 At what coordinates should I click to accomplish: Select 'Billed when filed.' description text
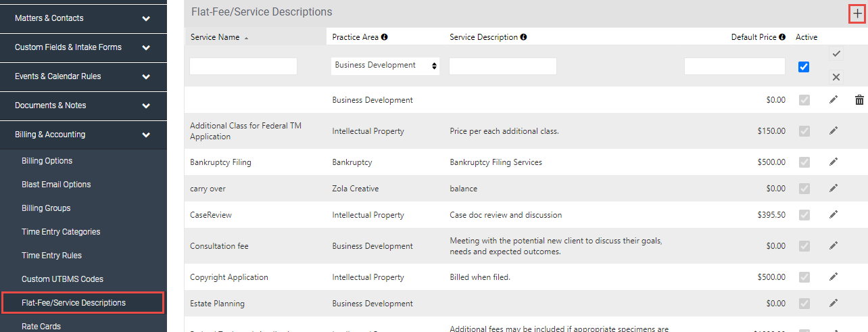[480, 277]
